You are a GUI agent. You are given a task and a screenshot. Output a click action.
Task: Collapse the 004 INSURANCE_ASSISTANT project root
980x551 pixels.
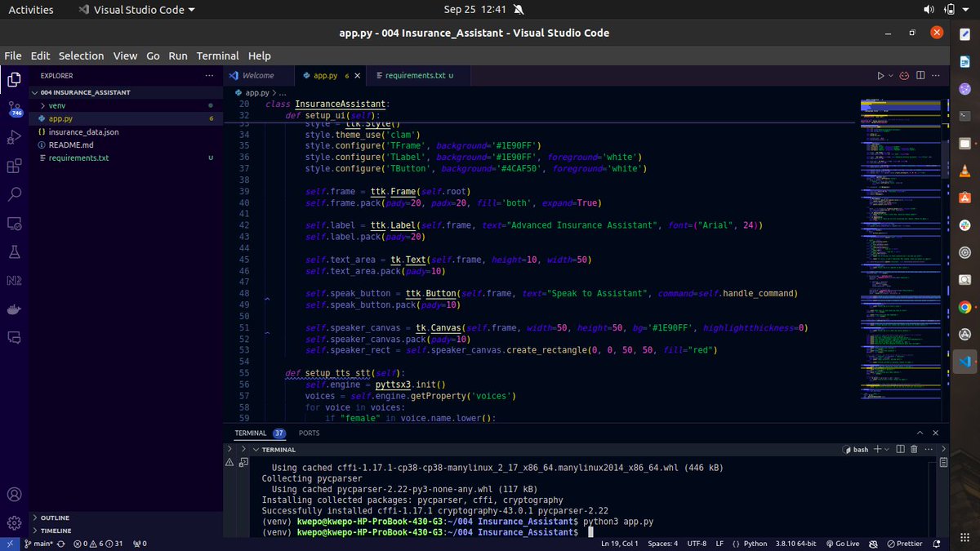pyautogui.click(x=127, y=92)
